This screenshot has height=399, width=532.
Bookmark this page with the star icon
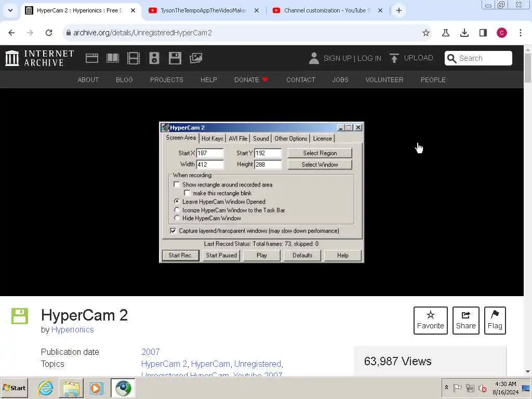426,33
